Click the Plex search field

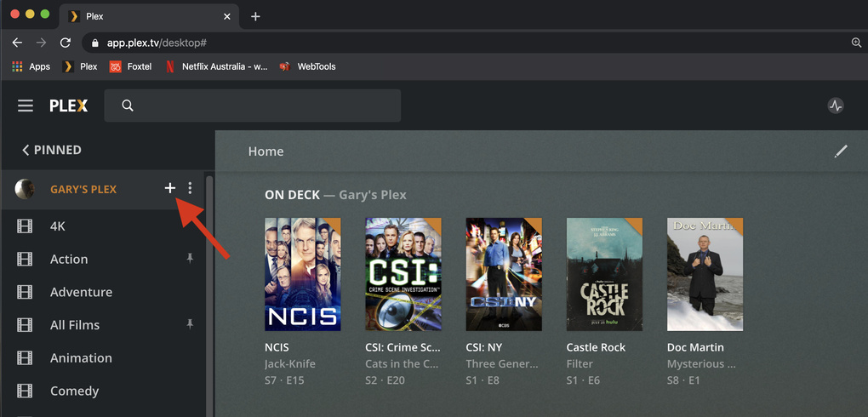pyautogui.click(x=253, y=106)
